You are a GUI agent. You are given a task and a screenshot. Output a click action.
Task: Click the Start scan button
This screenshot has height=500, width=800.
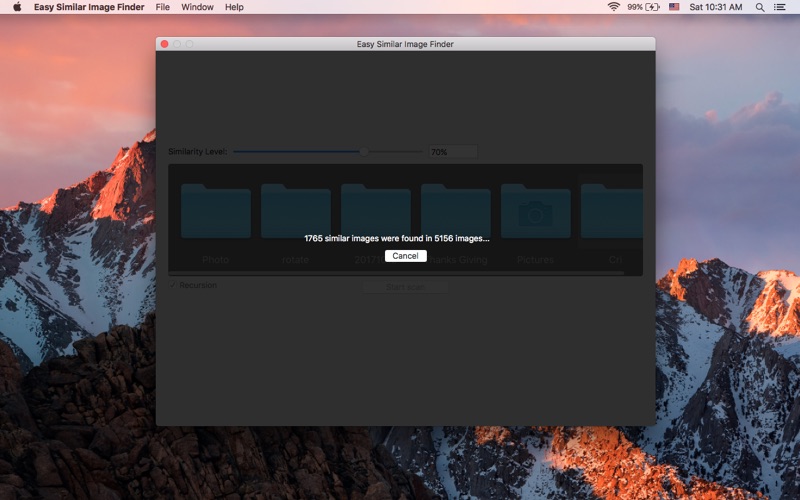click(405, 287)
